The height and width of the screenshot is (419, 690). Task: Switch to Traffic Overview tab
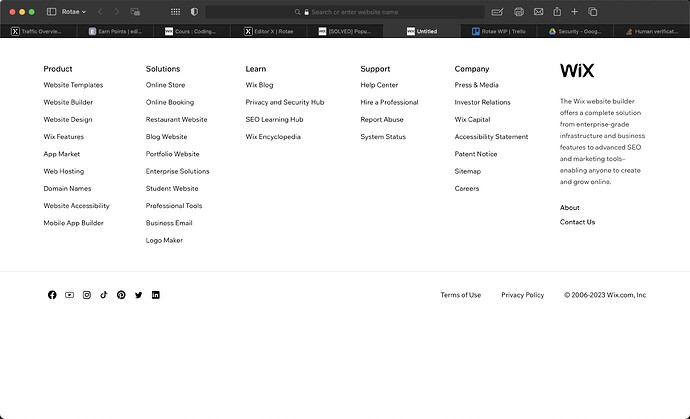coord(38,31)
